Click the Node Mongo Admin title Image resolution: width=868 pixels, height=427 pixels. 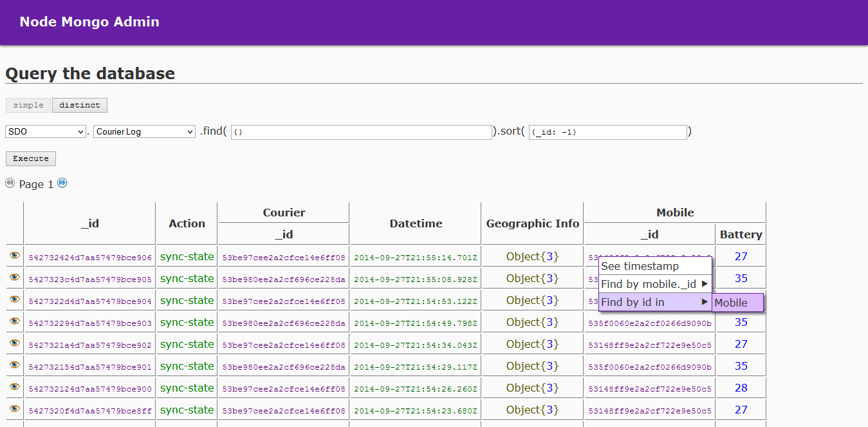coord(89,22)
